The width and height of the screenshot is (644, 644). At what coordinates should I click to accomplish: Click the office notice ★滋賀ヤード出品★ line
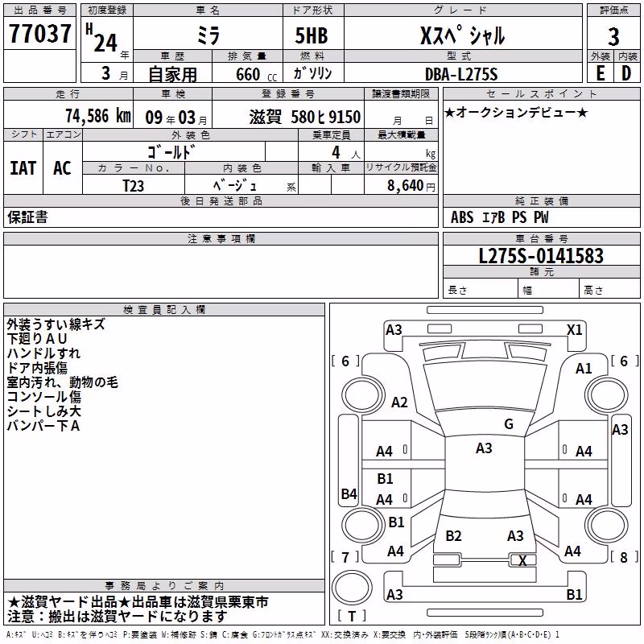click(138, 602)
